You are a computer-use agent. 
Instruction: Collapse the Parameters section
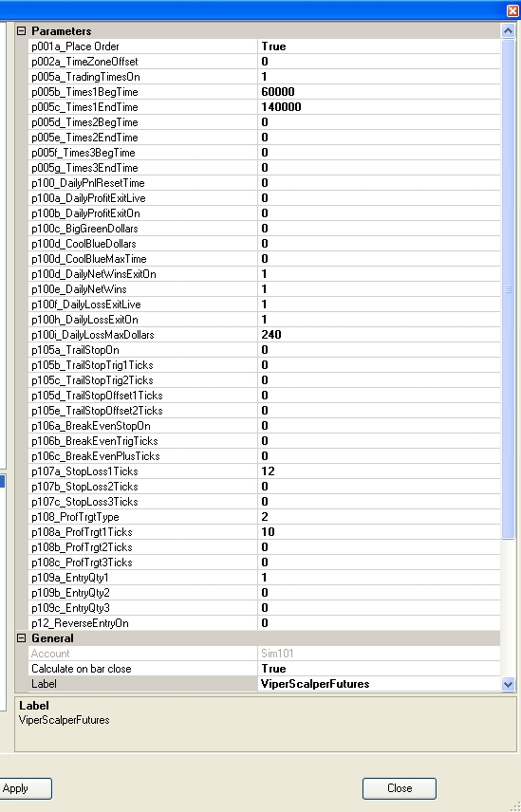pyautogui.click(x=21, y=31)
